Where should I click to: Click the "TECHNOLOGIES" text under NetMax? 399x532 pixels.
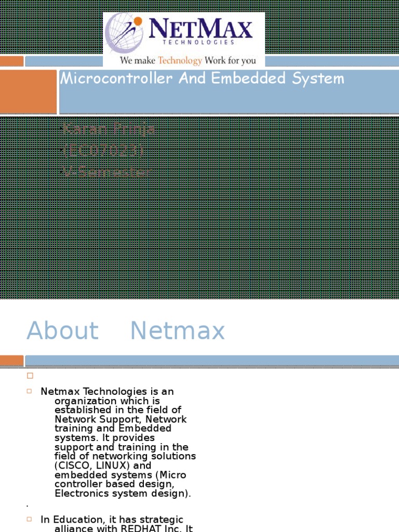pos(198,42)
